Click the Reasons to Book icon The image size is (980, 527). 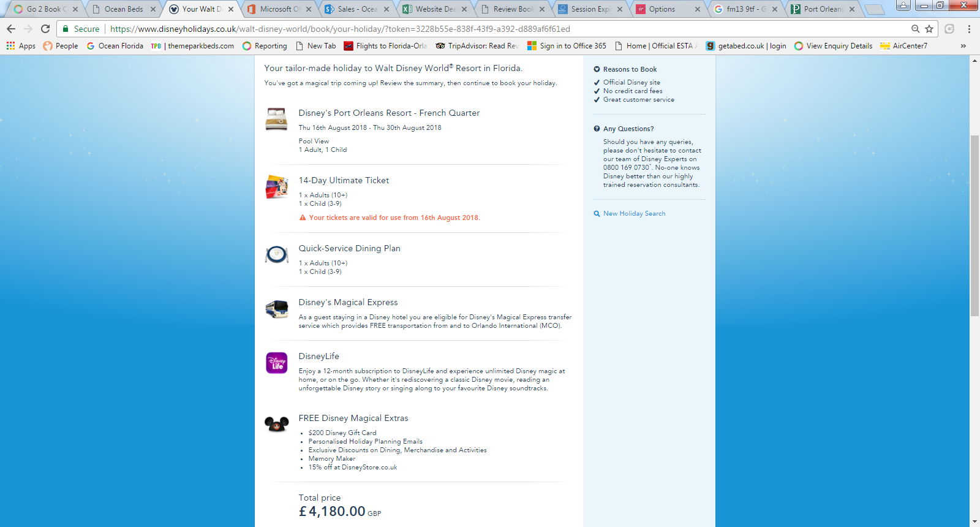pyautogui.click(x=597, y=69)
